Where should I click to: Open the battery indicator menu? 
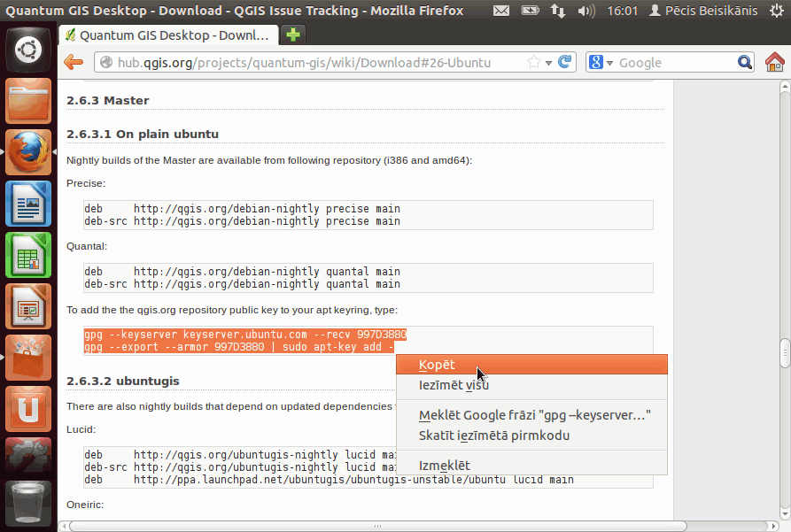coord(531,11)
